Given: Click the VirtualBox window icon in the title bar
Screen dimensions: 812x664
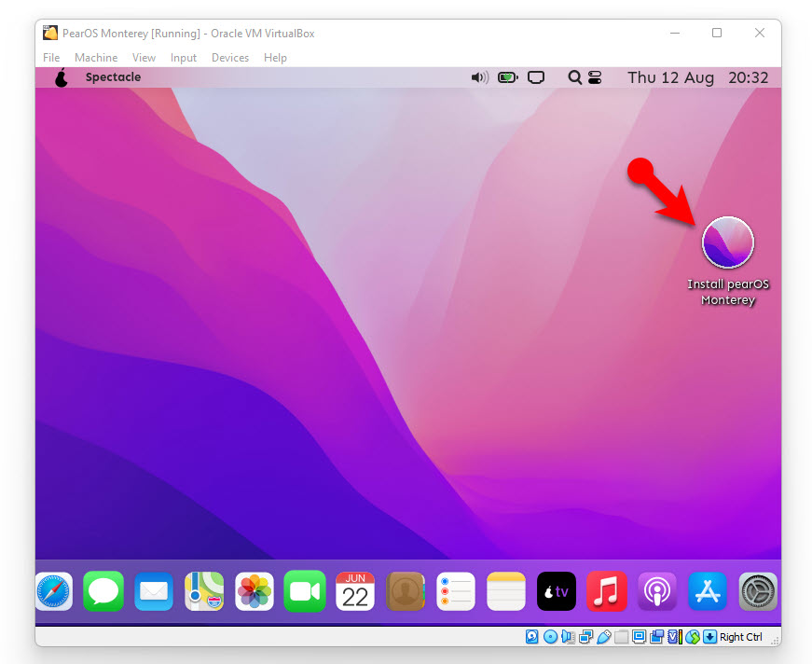Looking at the screenshot, I should tap(50, 33).
